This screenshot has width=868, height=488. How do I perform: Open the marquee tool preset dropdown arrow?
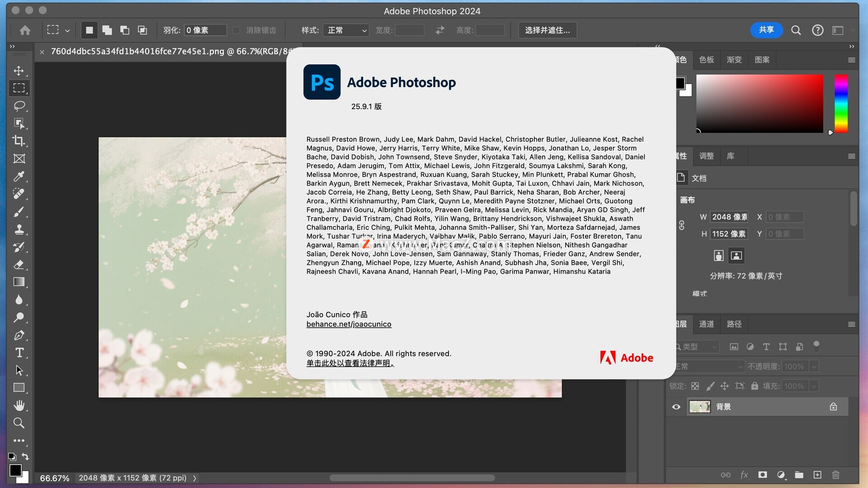(67, 31)
